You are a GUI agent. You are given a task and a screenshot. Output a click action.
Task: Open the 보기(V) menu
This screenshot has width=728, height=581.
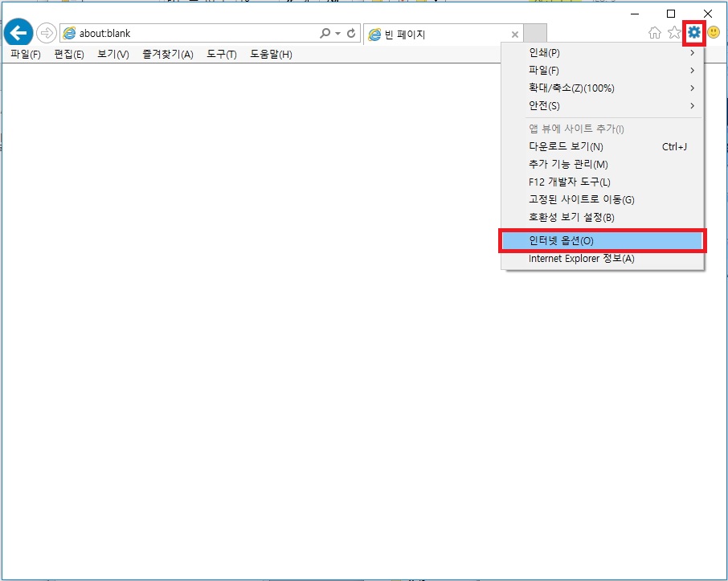pos(112,55)
